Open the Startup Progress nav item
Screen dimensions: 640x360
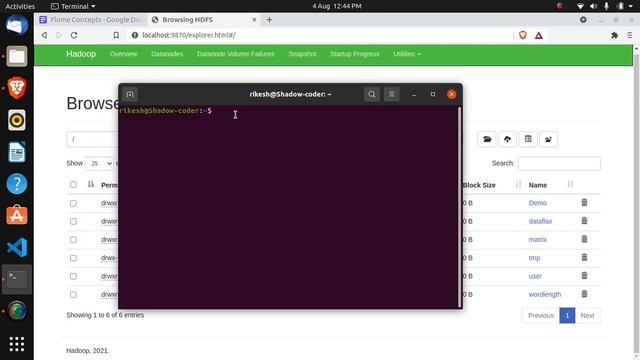(354, 54)
